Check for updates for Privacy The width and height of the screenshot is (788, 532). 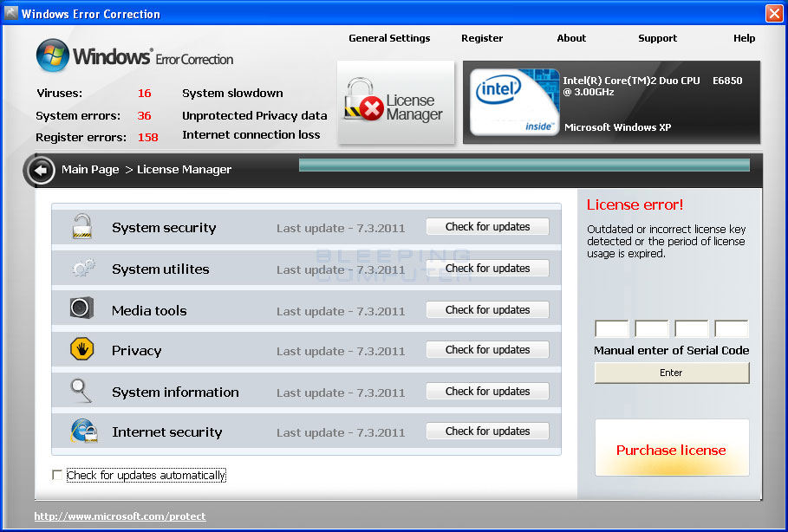point(487,350)
